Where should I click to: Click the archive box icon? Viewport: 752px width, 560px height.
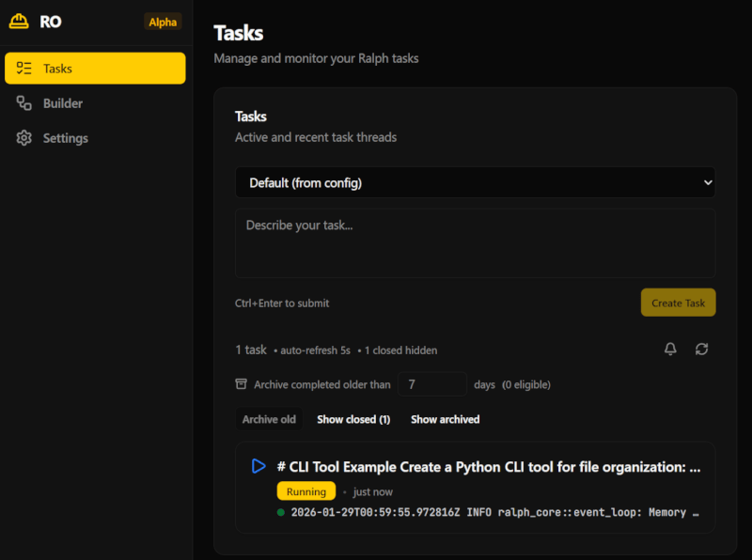tap(242, 384)
